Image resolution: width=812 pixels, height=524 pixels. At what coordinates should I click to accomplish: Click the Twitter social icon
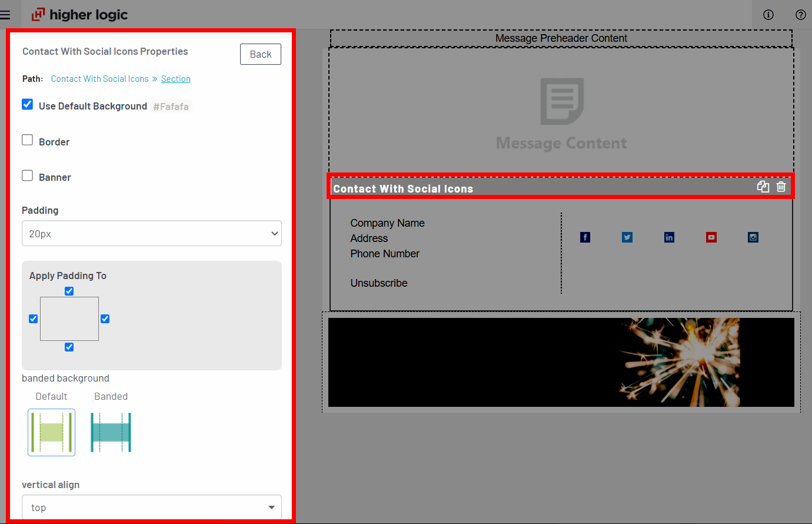click(x=627, y=237)
